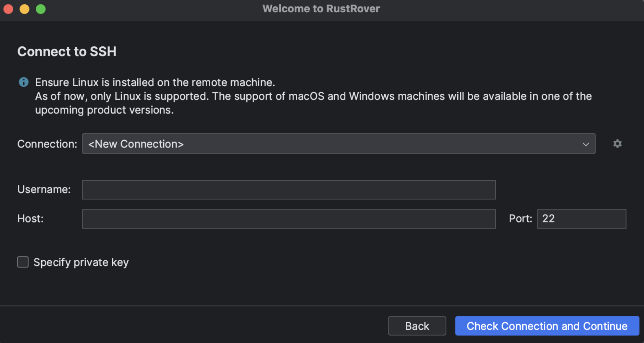Click the 'Connect to SSH' heading

pyautogui.click(x=67, y=52)
